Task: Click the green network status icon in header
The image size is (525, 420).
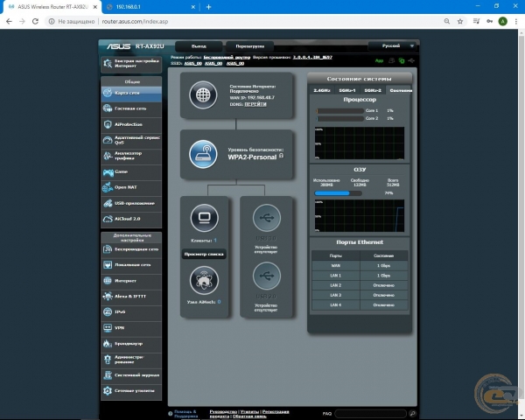Action: 402,60
